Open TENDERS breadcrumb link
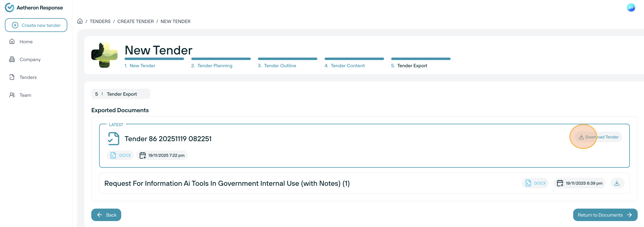Image resolution: width=644 pixels, height=227 pixels. tap(100, 22)
